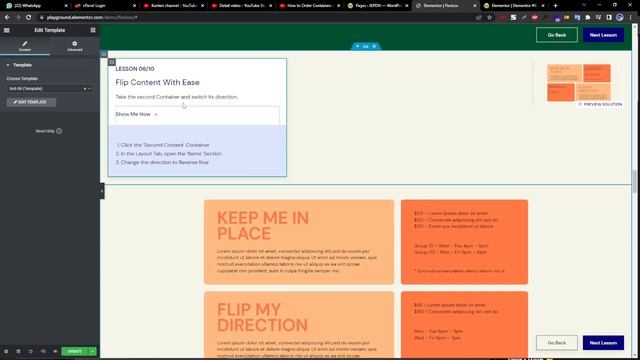
Task: Open the Elementor widgets grid panel
Action: click(93, 30)
